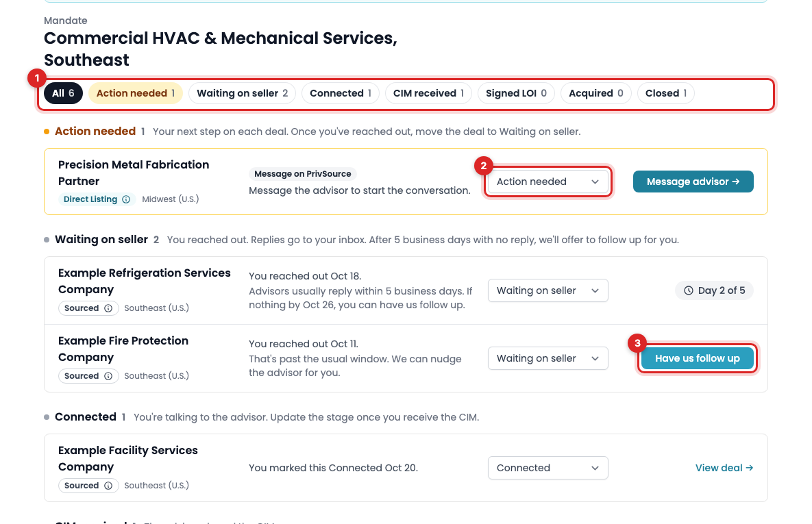
Task: Click the Direct Listing badge
Action: click(x=97, y=199)
